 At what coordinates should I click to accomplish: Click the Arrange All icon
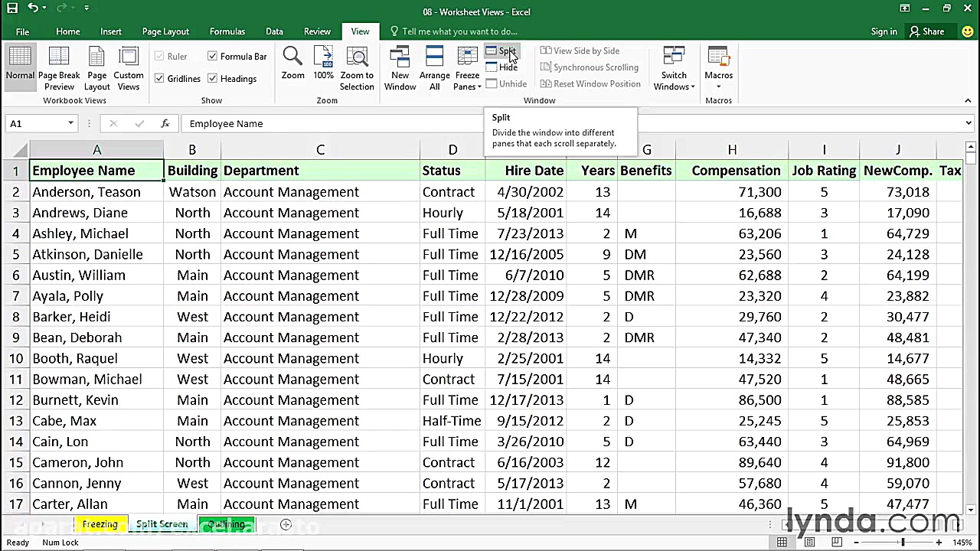coord(434,65)
